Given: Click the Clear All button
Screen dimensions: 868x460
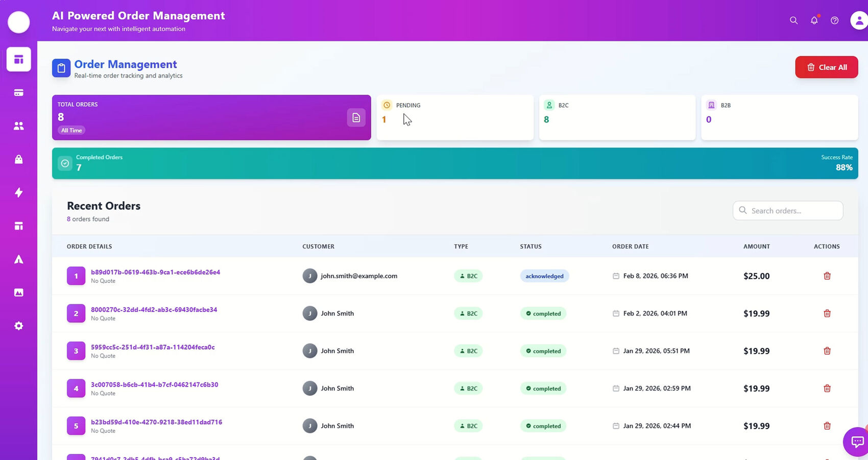Looking at the screenshot, I should [x=826, y=67].
